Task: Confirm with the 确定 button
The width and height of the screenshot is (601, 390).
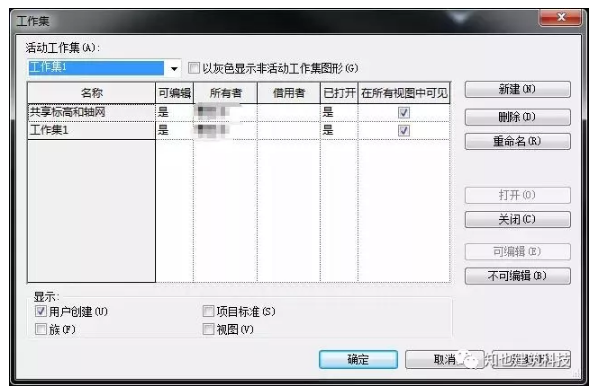Action: pyautogui.click(x=358, y=359)
